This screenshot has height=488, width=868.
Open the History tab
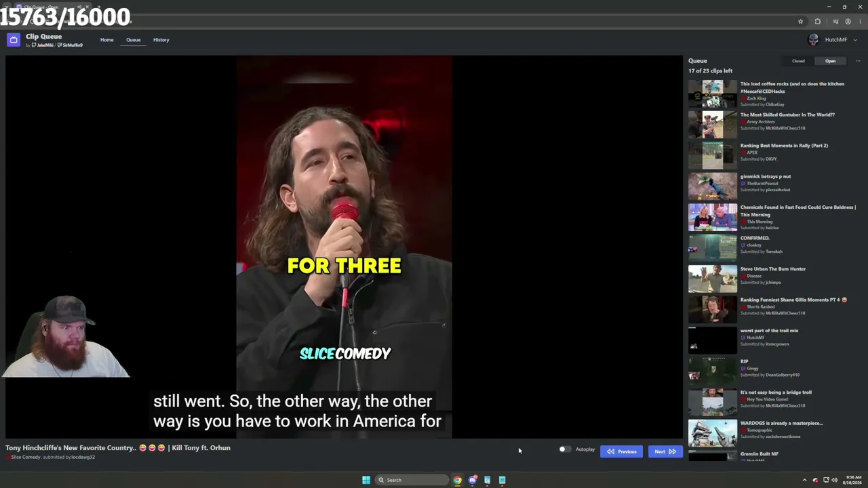coord(161,40)
